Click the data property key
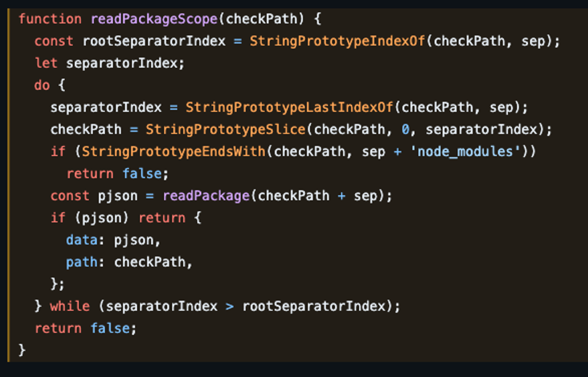Viewport: 588px width, 377px height. [x=81, y=240]
